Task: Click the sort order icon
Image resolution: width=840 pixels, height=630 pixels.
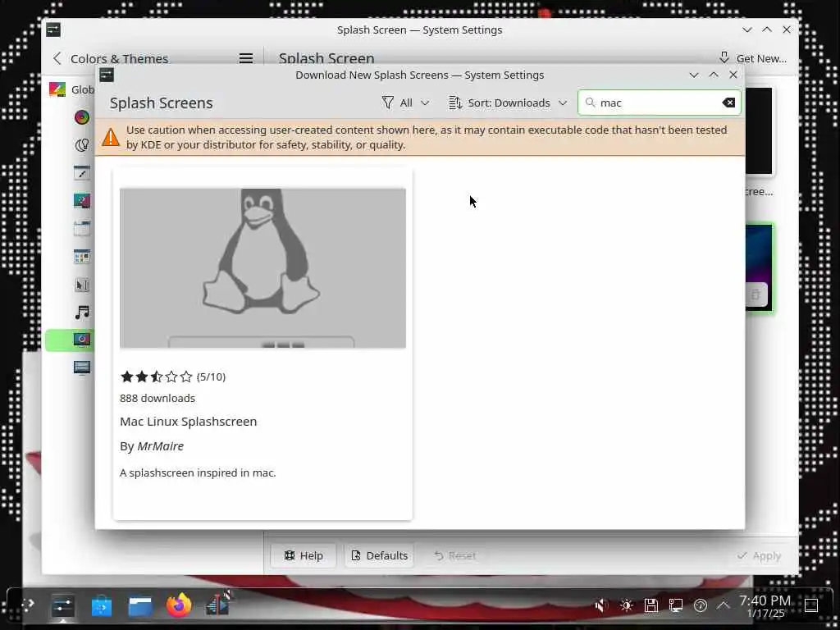Action: [x=455, y=103]
